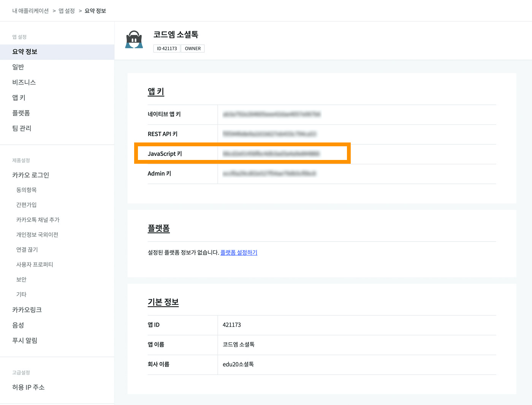This screenshot has height=405, width=532.
Task: Click the 기본 정보 section heading
Action: (163, 302)
